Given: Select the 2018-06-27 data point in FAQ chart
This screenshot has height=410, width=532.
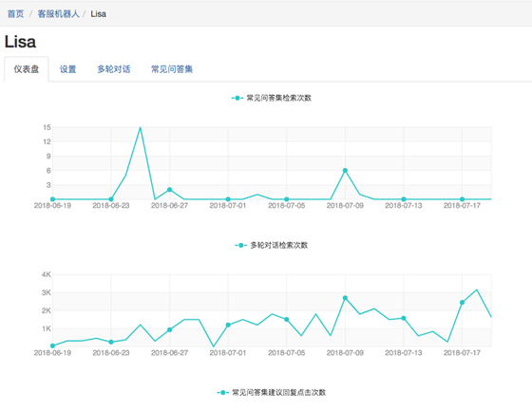Looking at the screenshot, I should pos(170,190).
